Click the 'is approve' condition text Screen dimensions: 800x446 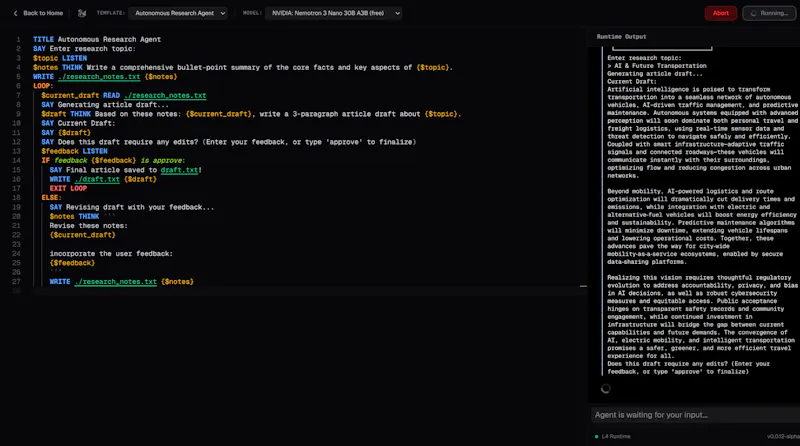161,160
